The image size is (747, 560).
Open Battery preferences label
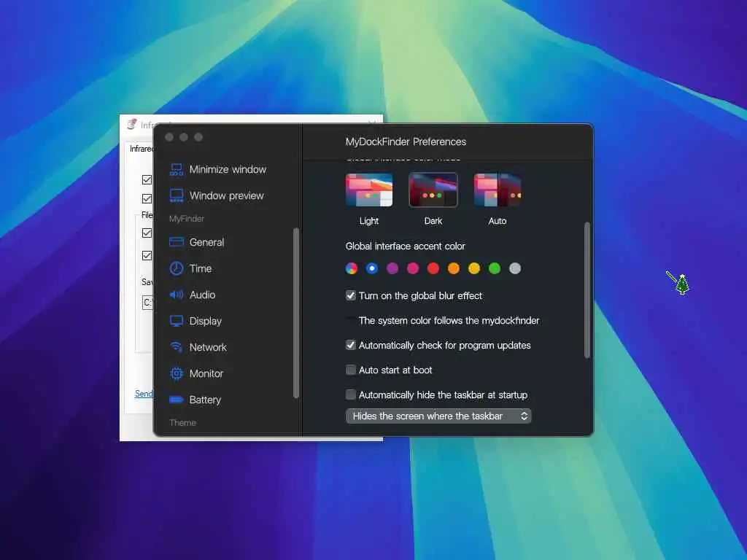[205, 400]
